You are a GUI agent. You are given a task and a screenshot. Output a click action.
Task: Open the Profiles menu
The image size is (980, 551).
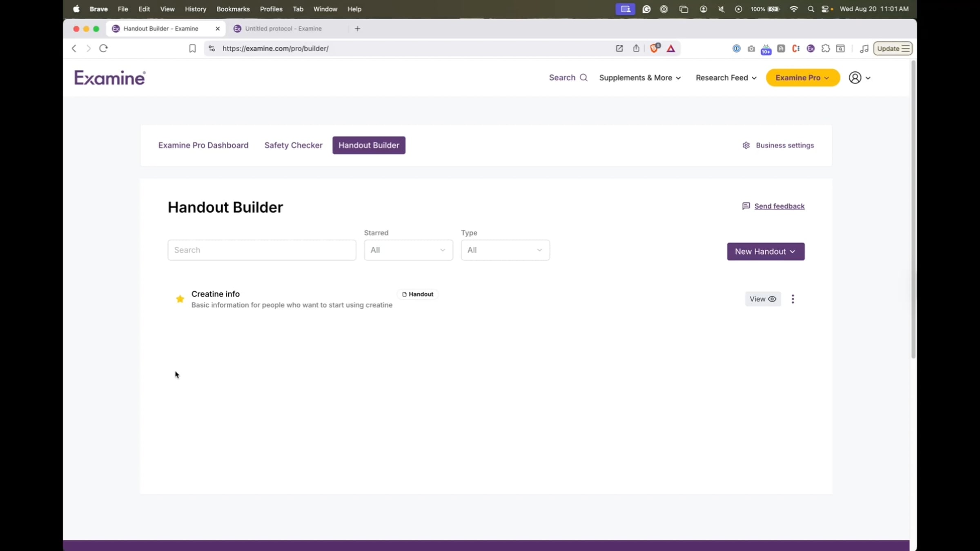[271, 9]
